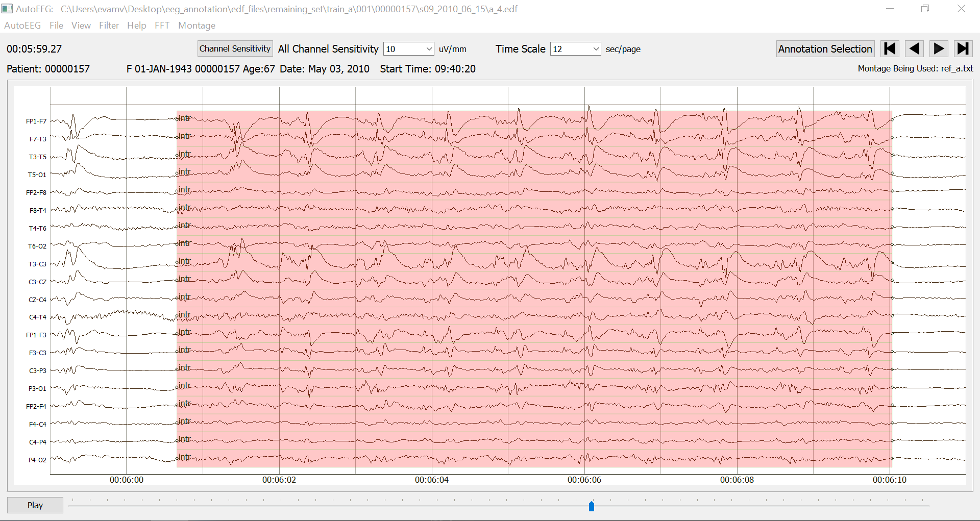Click the intr annotation on FP1-F7 row
980x521 pixels.
(x=184, y=118)
